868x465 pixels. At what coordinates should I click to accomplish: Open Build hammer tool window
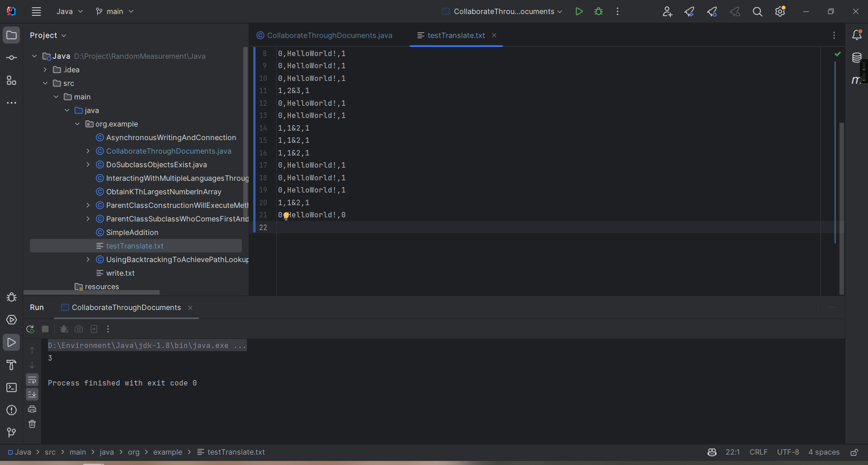(x=11, y=365)
